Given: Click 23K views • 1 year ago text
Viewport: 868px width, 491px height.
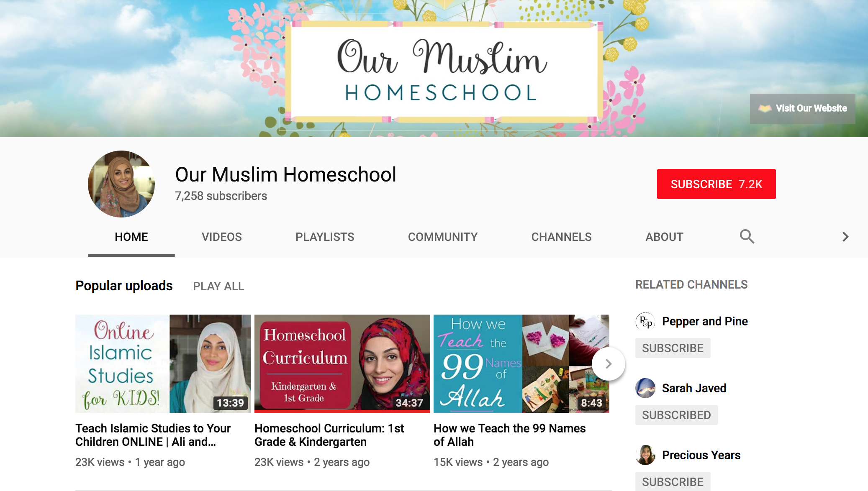Looking at the screenshot, I should point(130,462).
